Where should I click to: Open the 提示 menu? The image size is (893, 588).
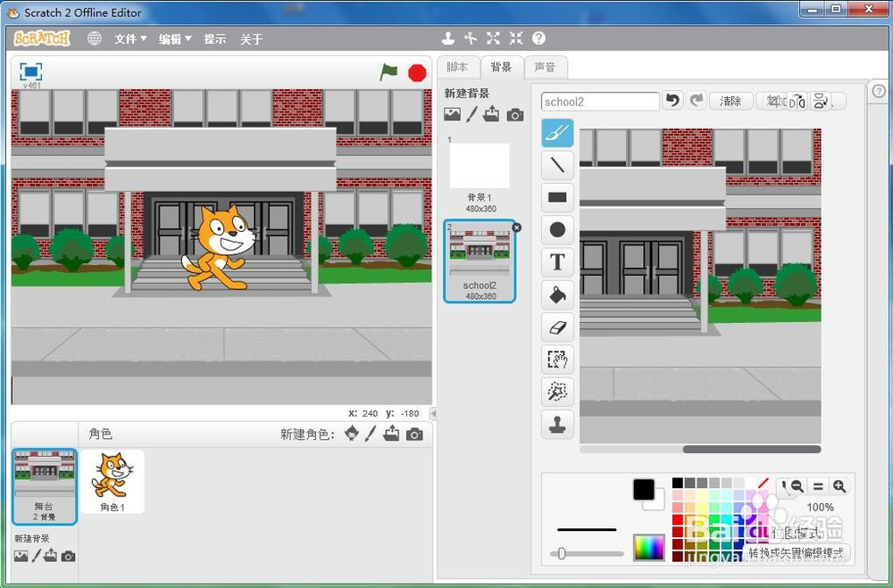coord(214,38)
